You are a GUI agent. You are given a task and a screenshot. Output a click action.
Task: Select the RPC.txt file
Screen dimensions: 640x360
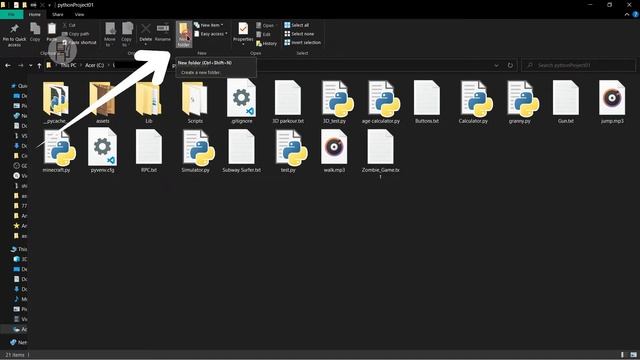click(149, 151)
